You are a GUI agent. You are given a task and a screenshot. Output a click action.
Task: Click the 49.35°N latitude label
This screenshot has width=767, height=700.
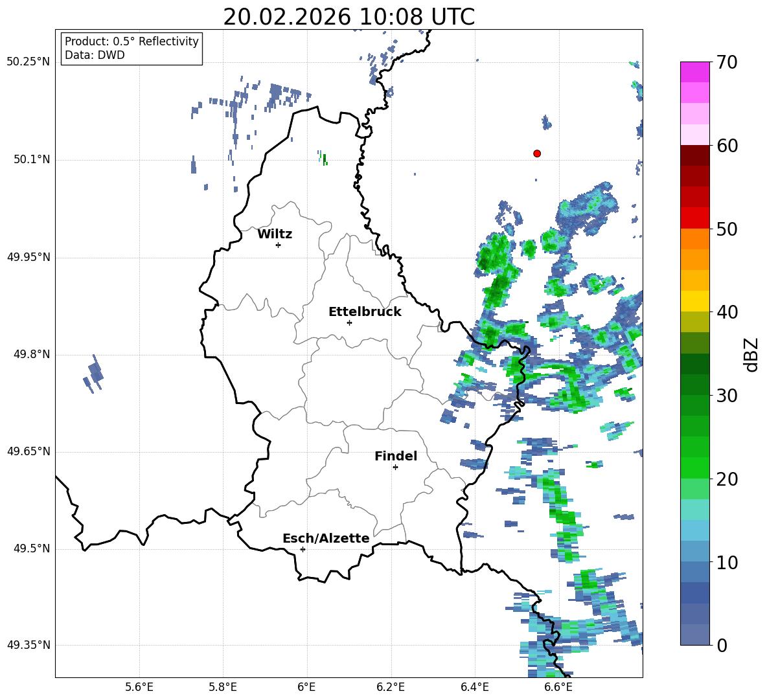point(28,645)
